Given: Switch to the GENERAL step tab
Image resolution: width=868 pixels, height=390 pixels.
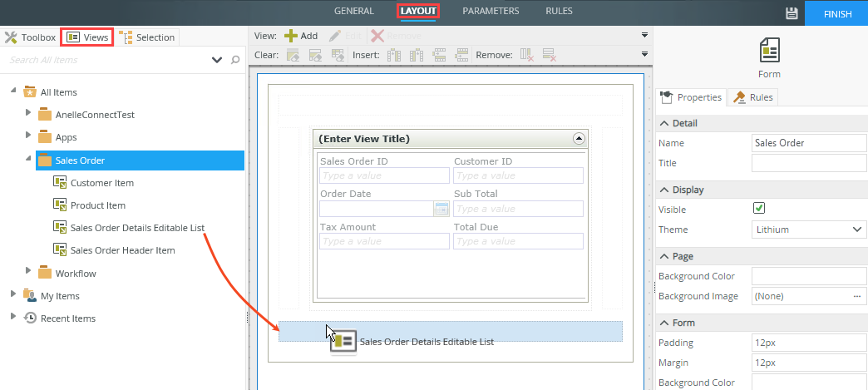Looking at the screenshot, I should [x=353, y=11].
